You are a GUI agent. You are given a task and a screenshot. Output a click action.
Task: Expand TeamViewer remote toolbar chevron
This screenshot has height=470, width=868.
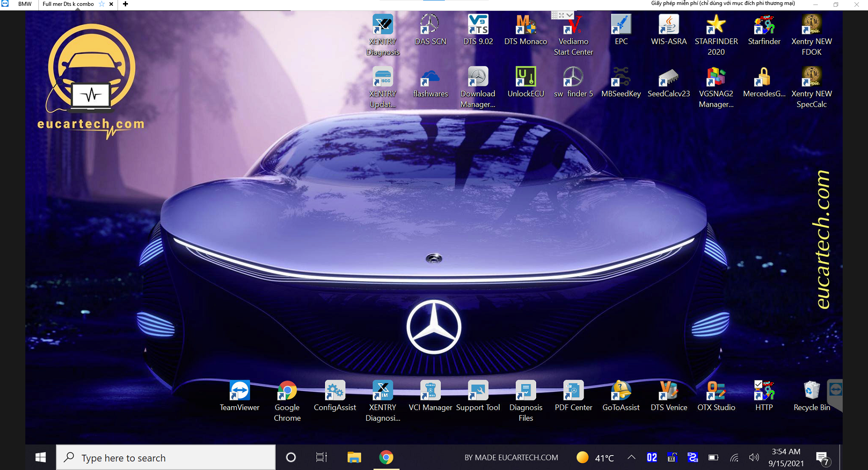click(570, 15)
